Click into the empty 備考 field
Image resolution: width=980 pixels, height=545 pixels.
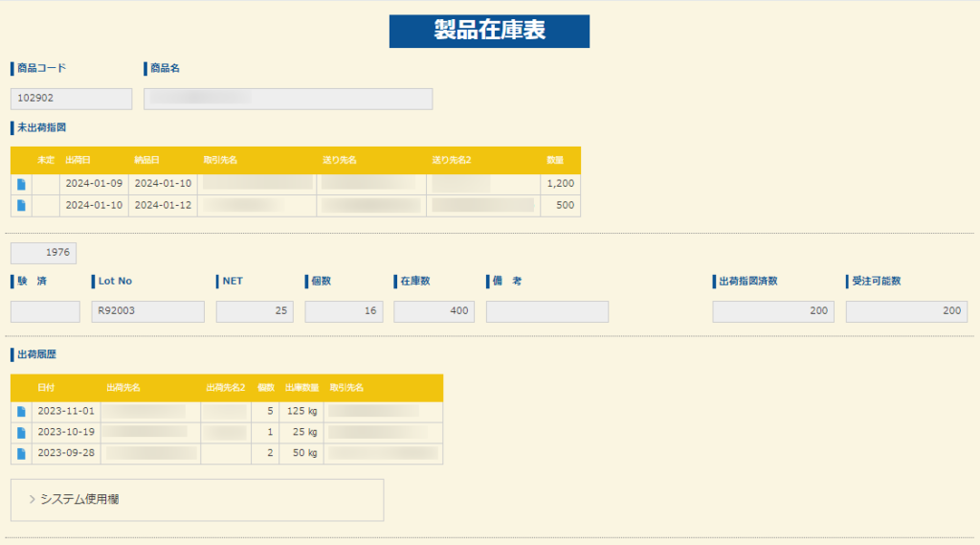pyautogui.click(x=546, y=311)
